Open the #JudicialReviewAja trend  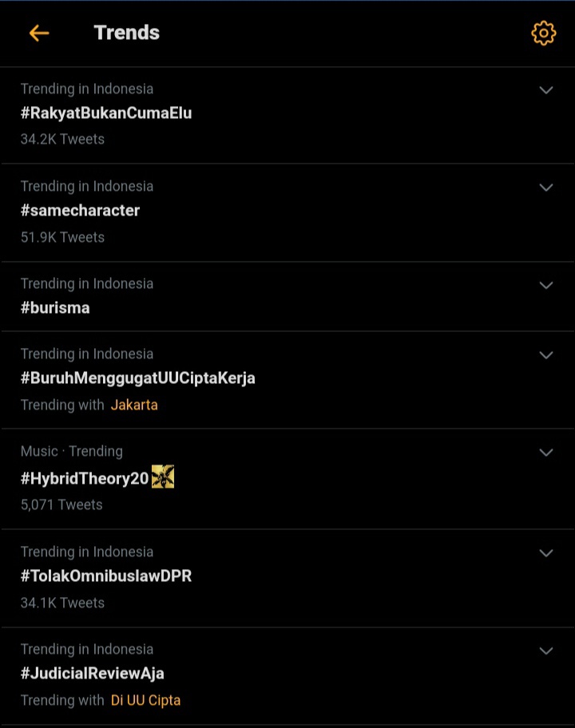(x=93, y=673)
